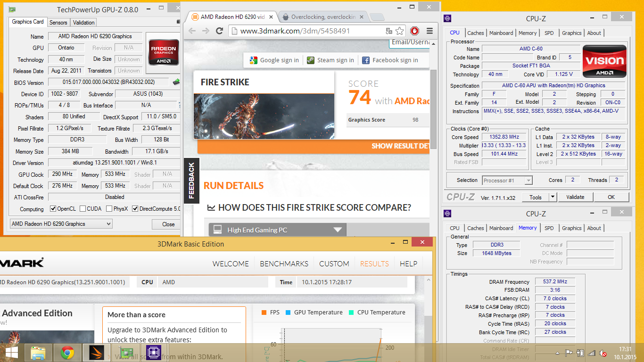This screenshot has height=362, width=644.
Task: Open the FEEDBACK side tab
Action: (191, 180)
